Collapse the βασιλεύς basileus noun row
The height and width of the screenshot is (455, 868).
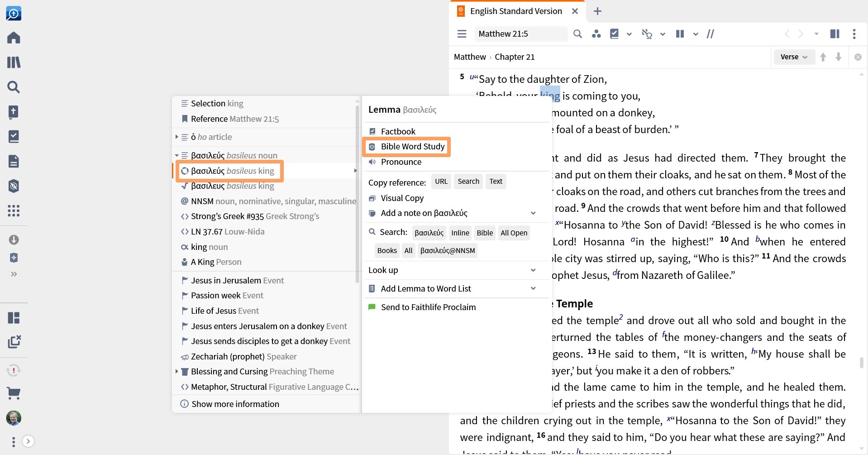[177, 155]
